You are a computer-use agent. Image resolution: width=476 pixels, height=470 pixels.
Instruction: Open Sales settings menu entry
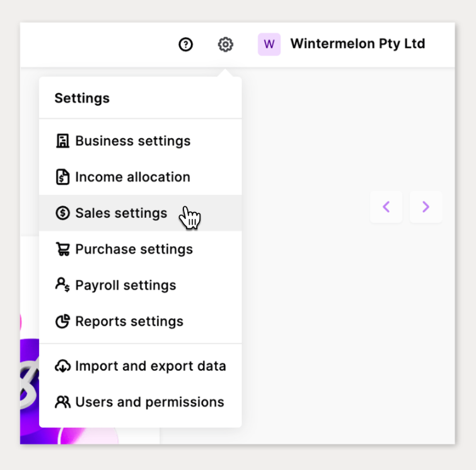(x=121, y=213)
